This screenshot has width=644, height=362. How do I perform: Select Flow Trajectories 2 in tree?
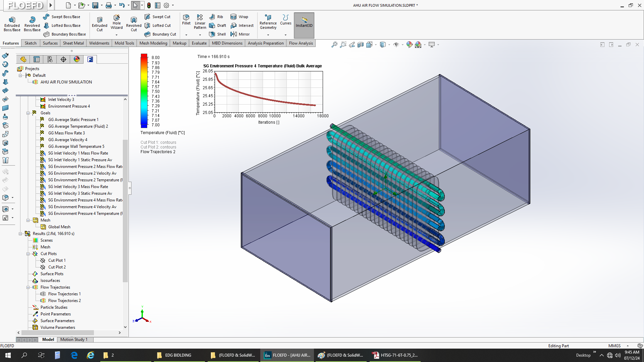pos(64,301)
